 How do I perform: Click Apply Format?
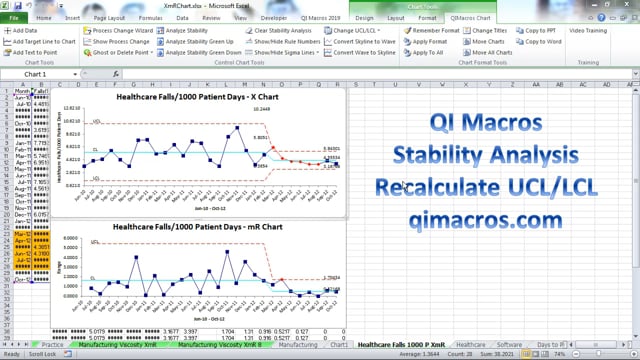tap(425, 42)
